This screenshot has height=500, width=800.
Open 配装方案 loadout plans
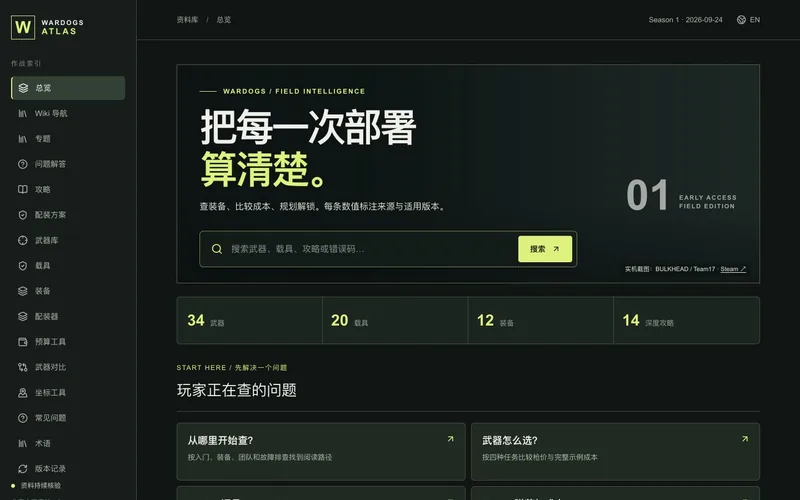click(68, 215)
